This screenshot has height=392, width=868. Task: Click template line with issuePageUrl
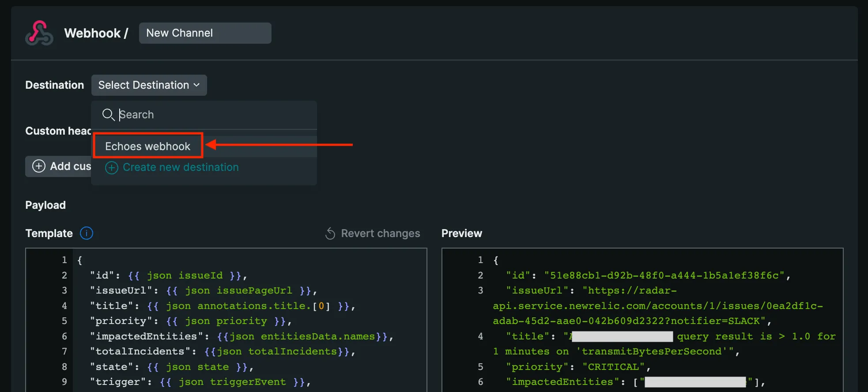204,290
